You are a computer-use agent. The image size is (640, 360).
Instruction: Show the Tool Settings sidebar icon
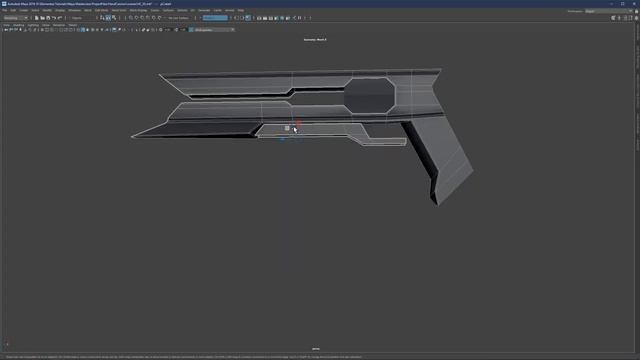[x=631, y=18]
